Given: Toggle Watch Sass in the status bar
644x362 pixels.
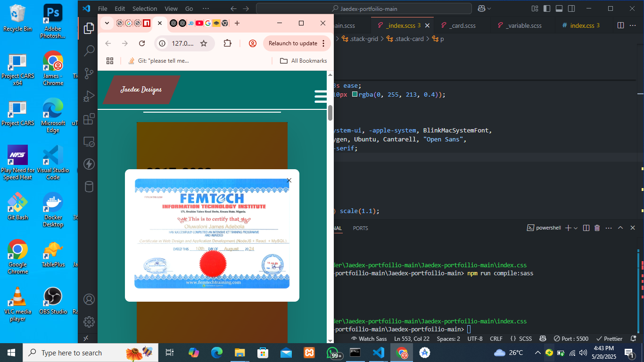Looking at the screenshot, I should (x=369, y=338).
